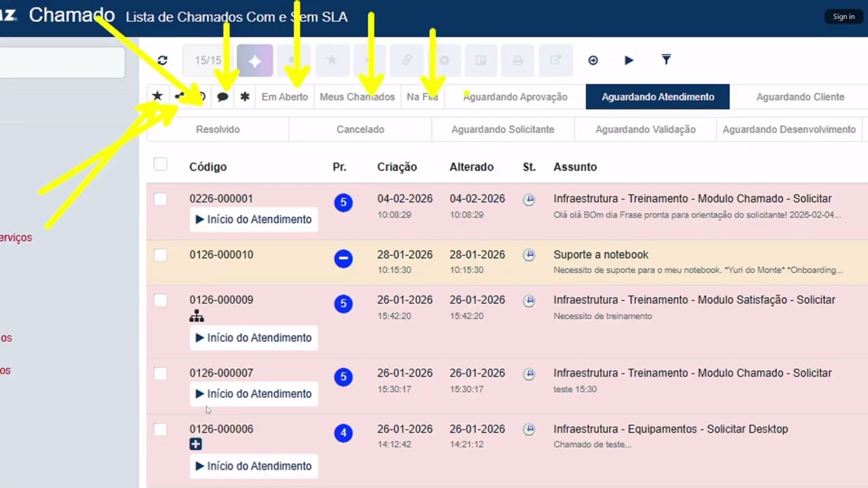Check the box for ticket 0226-000001
This screenshot has width=868, height=488.
[x=160, y=199]
